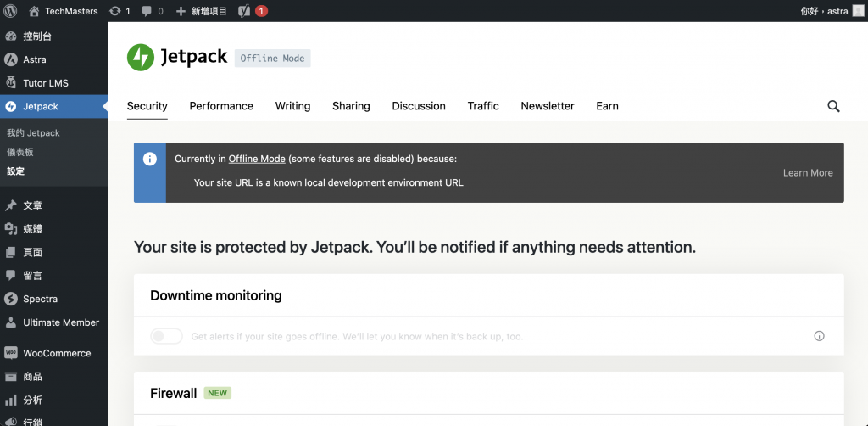The height and width of the screenshot is (426, 868).
Task: Click the NEW badge next to Firewall
Action: pyautogui.click(x=218, y=393)
